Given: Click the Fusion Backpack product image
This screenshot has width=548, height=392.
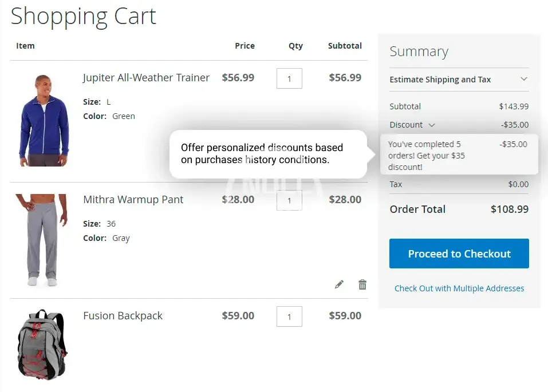Looking at the screenshot, I should (x=42, y=345).
